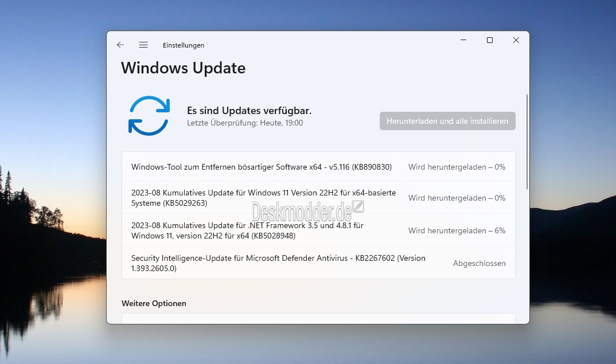Select the Defender Antivirus KB2267602 row
Image resolution: width=616 pixels, height=364 pixels.
pyautogui.click(x=318, y=263)
